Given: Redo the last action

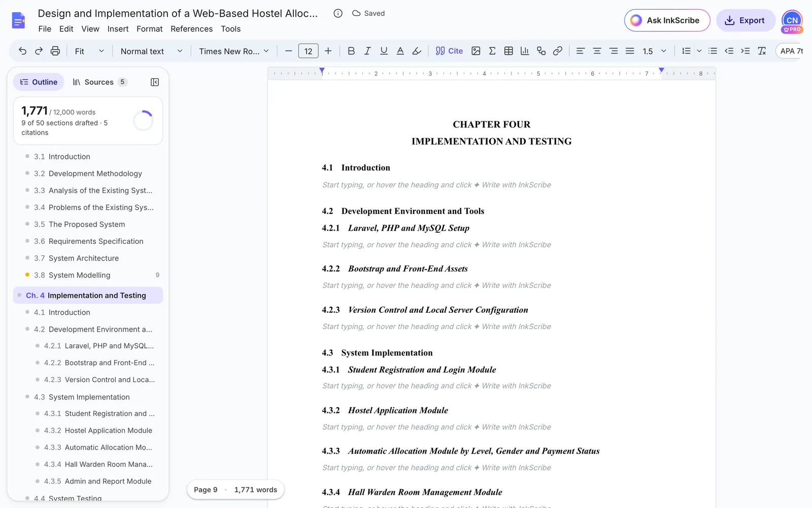Looking at the screenshot, I should tap(39, 51).
